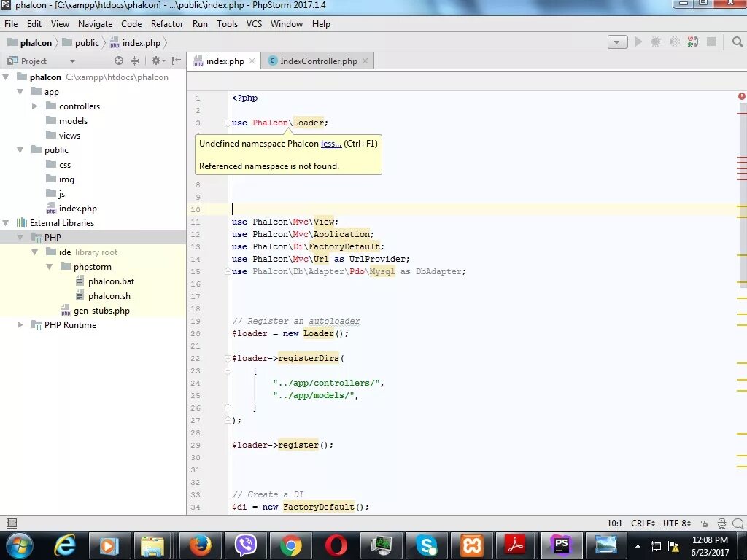Open Skype from the taskbar
The image size is (747, 560).
[x=426, y=545]
